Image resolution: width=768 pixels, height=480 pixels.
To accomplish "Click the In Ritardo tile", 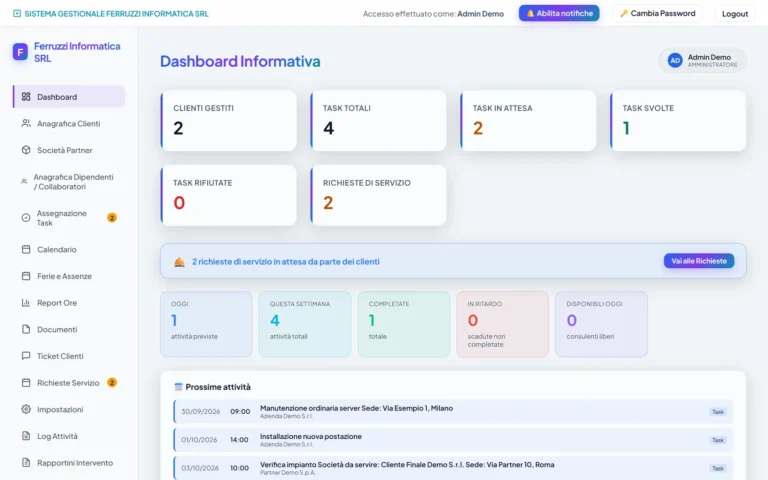I will point(503,324).
